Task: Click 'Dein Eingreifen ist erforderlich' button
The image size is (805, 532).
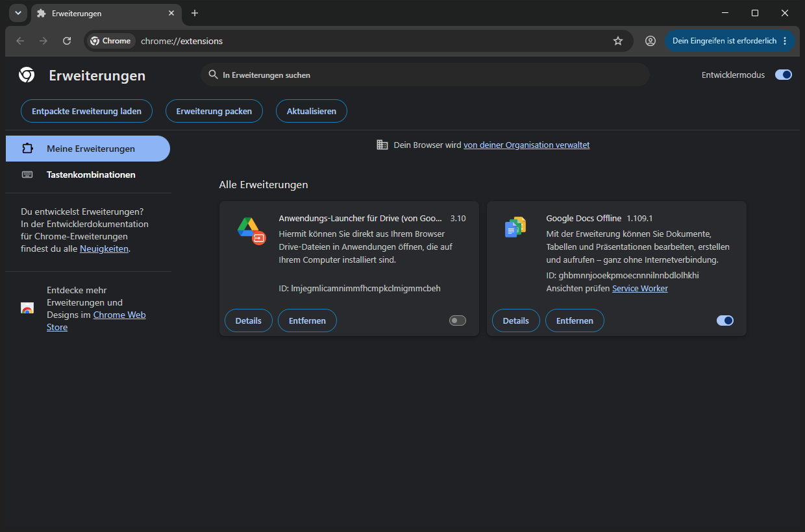Action: click(x=724, y=41)
